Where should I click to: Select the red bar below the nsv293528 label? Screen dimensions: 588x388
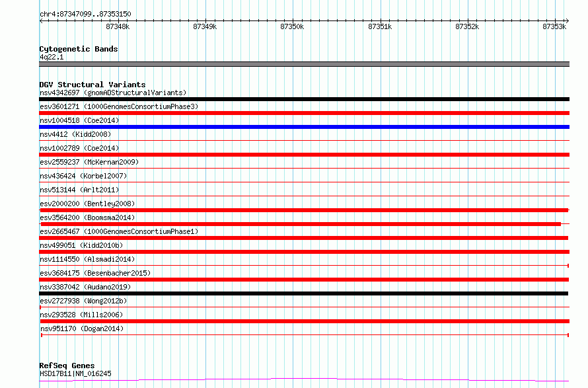pos(304,321)
